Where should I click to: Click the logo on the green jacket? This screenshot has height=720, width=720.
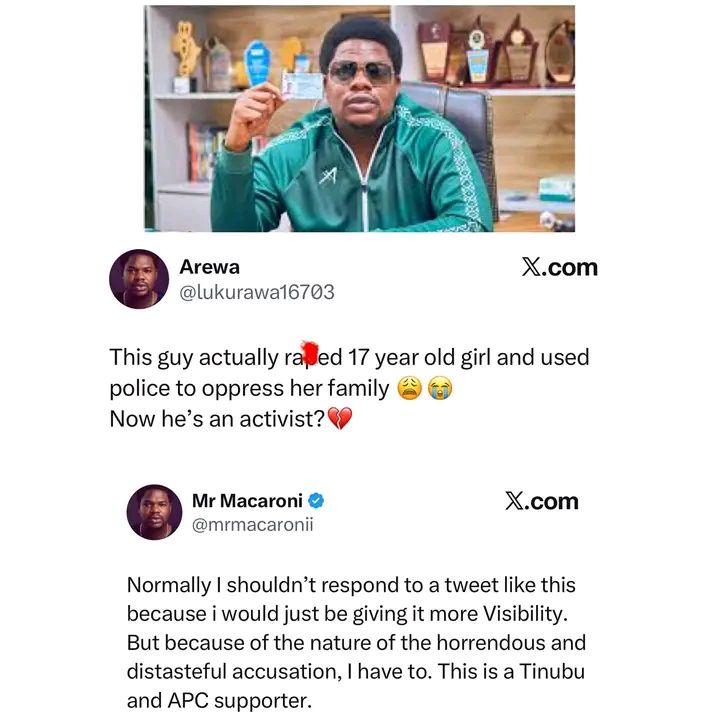(328, 176)
